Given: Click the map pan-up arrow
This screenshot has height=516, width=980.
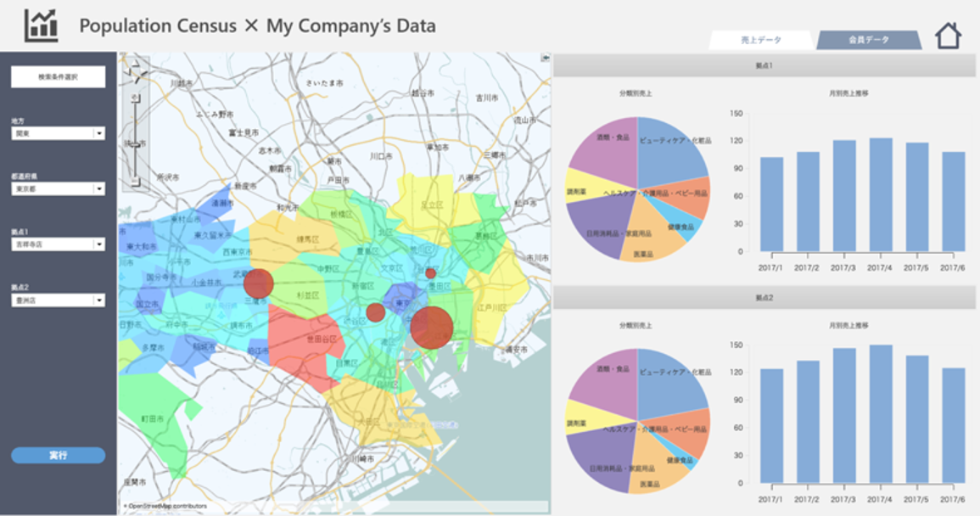Looking at the screenshot, I should (x=136, y=64).
